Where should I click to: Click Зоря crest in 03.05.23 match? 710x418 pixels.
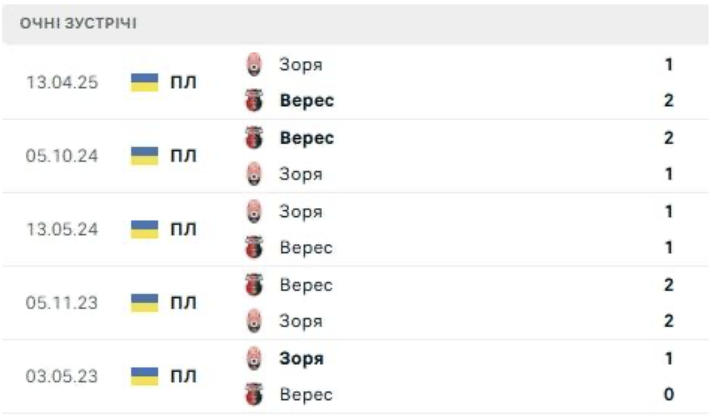point(255,358)
